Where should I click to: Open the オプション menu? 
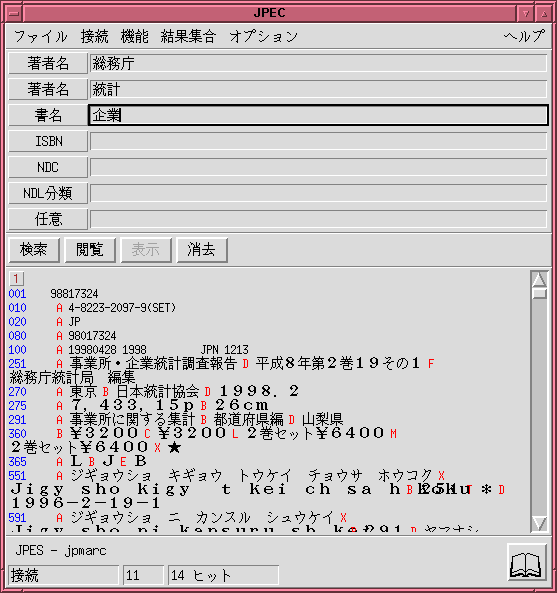[x=264, y=37]
